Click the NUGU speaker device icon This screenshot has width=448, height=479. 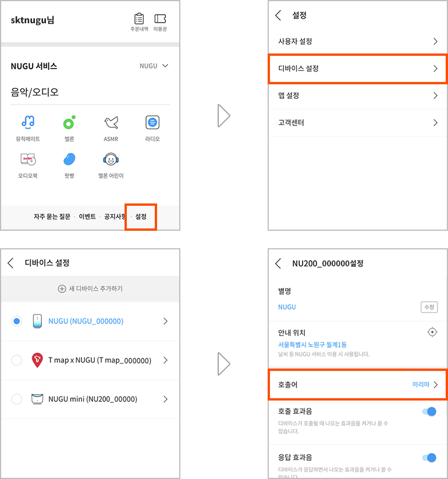37,321
